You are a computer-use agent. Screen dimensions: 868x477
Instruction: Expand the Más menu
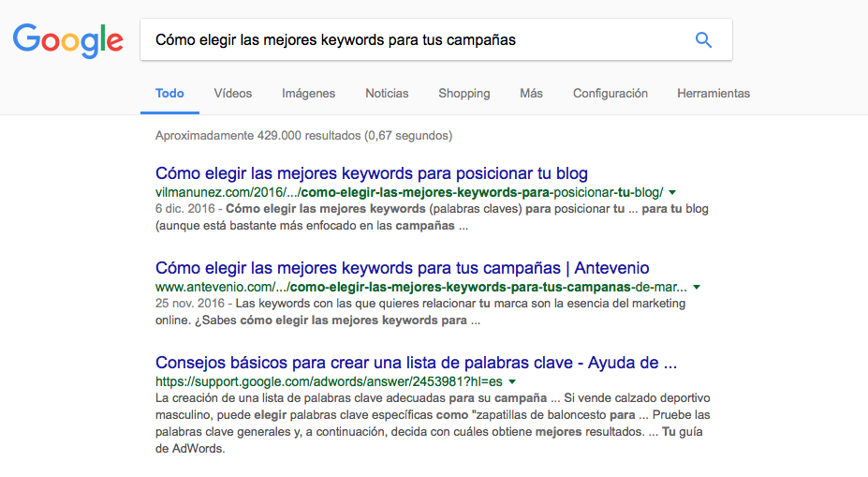[x=531, y=94]
